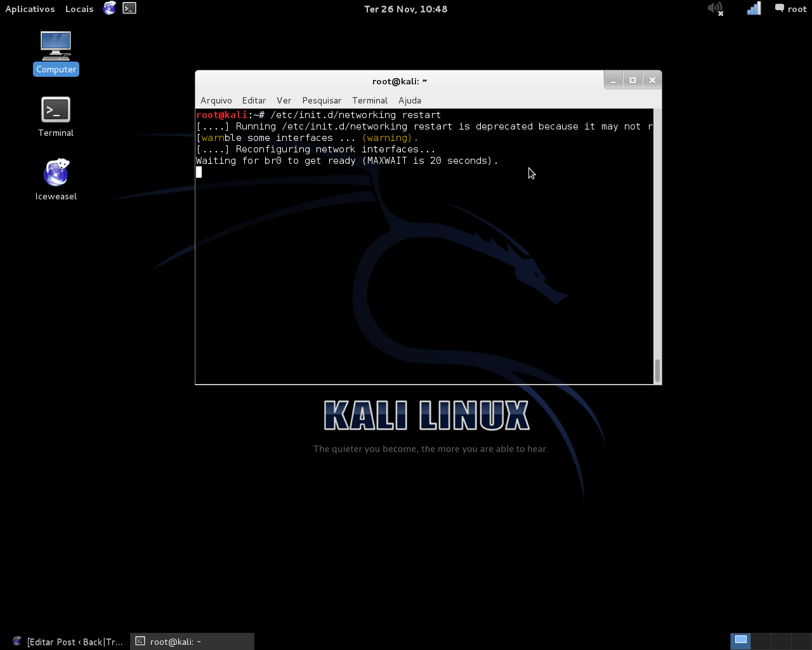This screenshot has height=650, width=812.
Task: Switch to third workspace in pager
Action: [x=781, y=641]
